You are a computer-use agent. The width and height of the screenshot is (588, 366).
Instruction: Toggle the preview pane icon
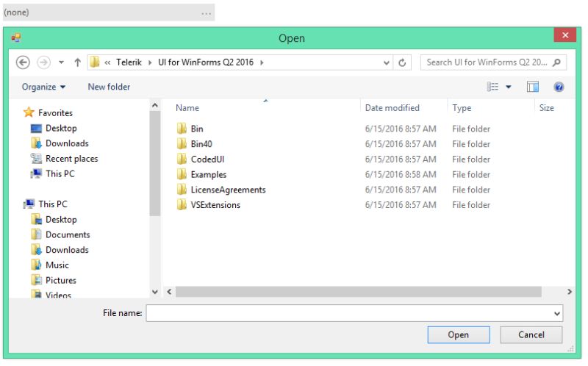pyautogui.click(x=532, y=87)
